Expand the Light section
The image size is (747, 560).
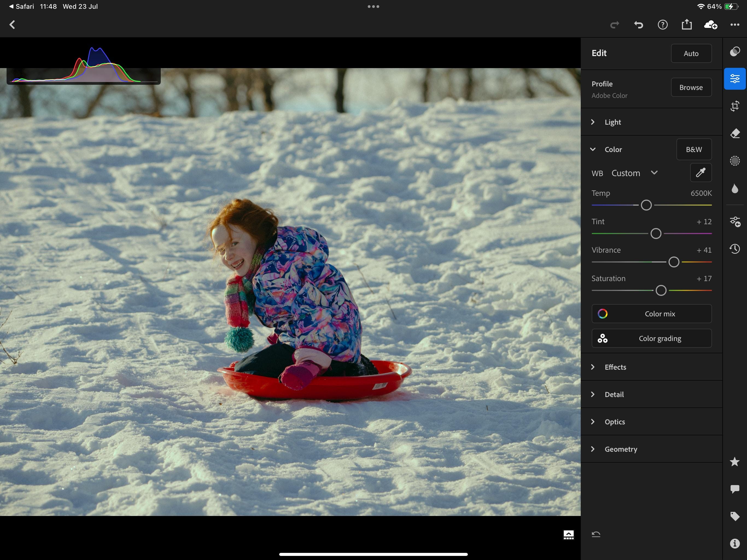(651, 122)
